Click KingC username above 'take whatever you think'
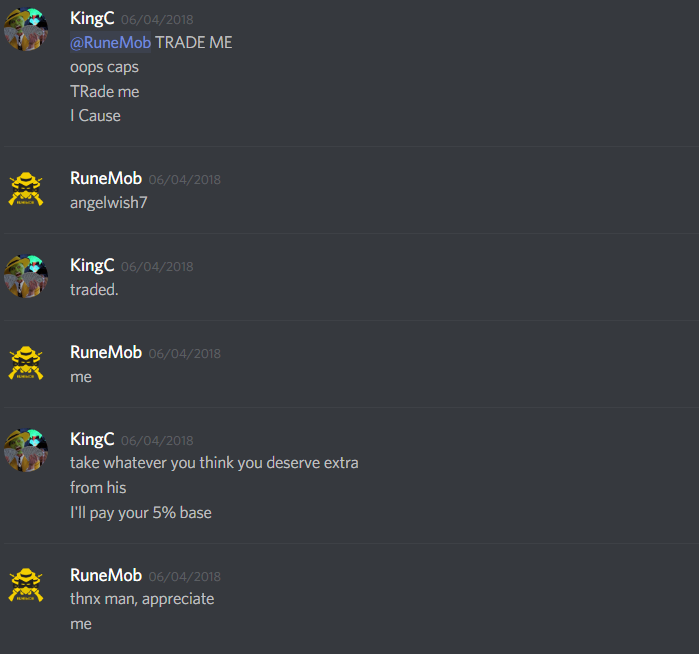 coord(92,439)
